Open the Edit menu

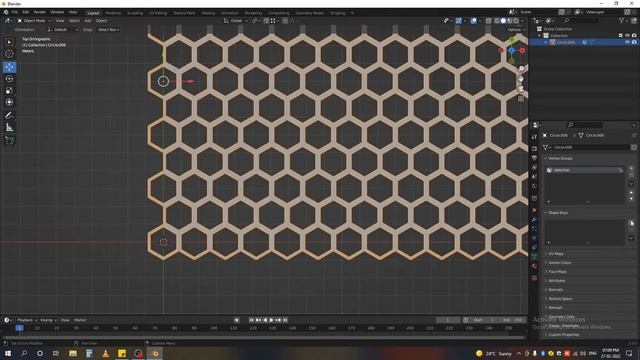coord(26,12)
